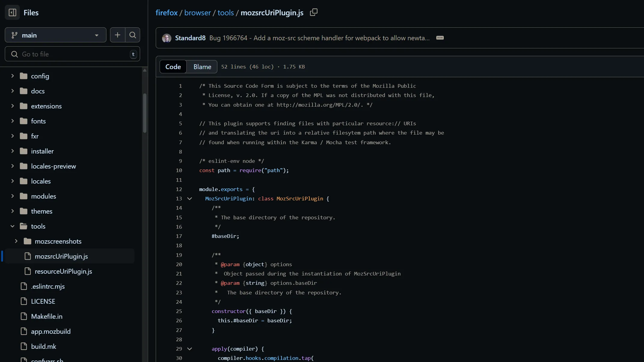Expand the docs folder chevron
This screenshot has height=362, width=644.
12,91
